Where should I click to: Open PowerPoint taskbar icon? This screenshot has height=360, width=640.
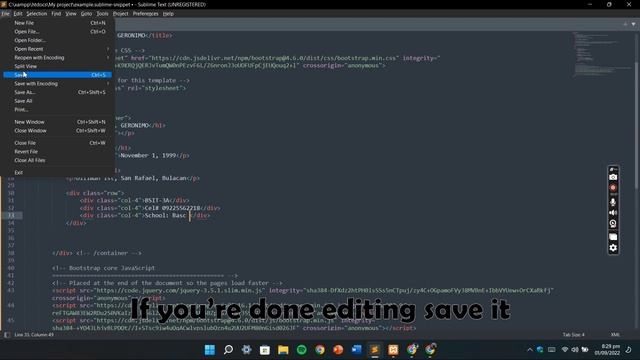[x=338, y=350]
